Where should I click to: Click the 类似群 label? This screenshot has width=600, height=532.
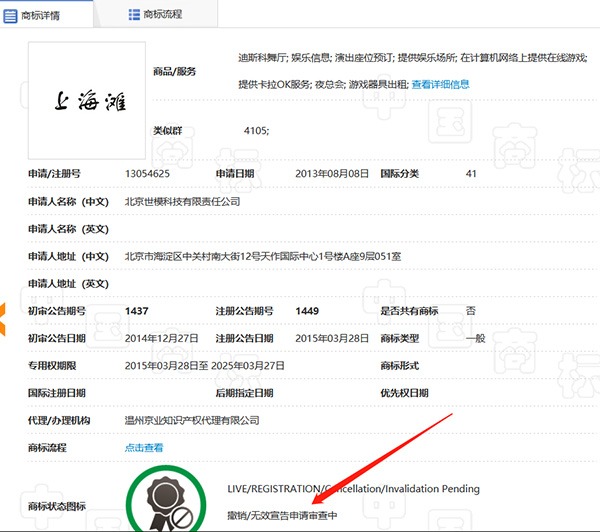coord(168,131)
